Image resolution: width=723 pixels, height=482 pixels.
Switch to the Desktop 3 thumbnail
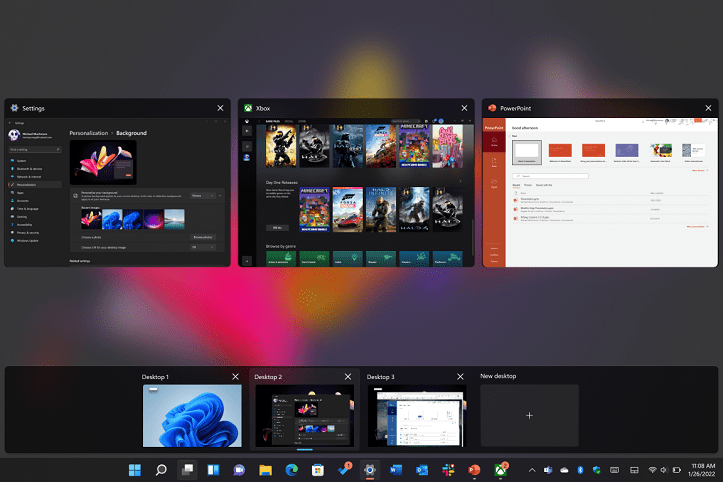[x=417, y=416]
